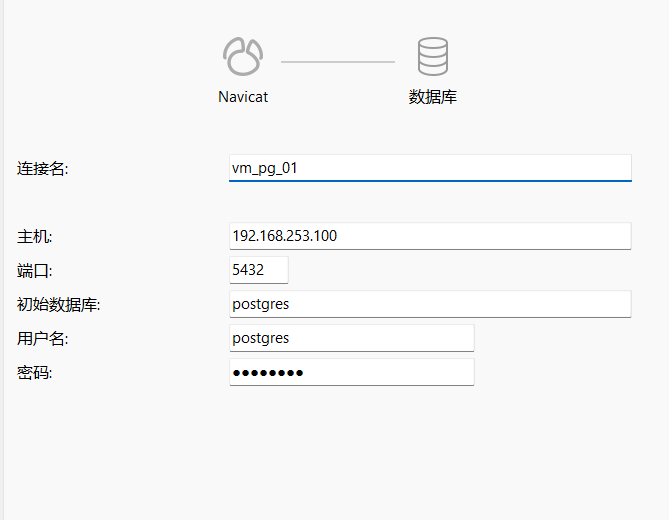Click the port field showing 5432

click(x=259, y=270)
